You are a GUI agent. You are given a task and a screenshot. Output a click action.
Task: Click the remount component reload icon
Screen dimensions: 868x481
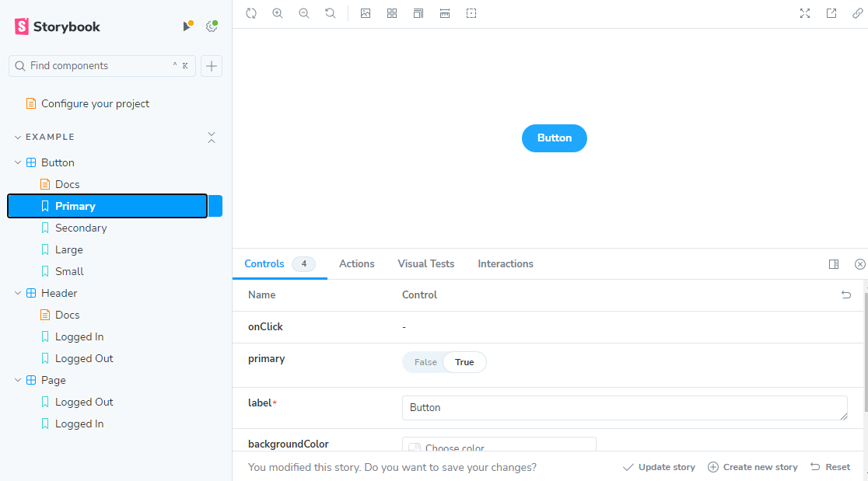(x=251, y=13)
